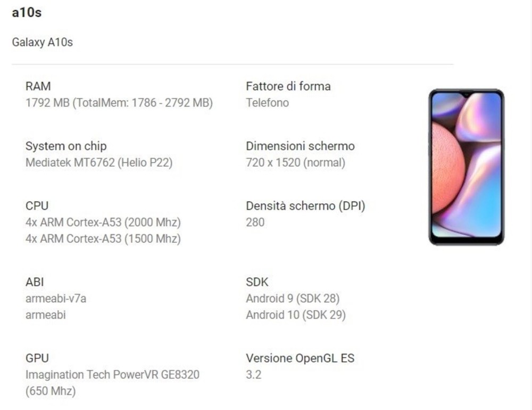Image resolution: width=532 pixels, height=410 pixels.
Task: Select the Cortex-A53 2000 Mhz line
Action: [103, 222]
